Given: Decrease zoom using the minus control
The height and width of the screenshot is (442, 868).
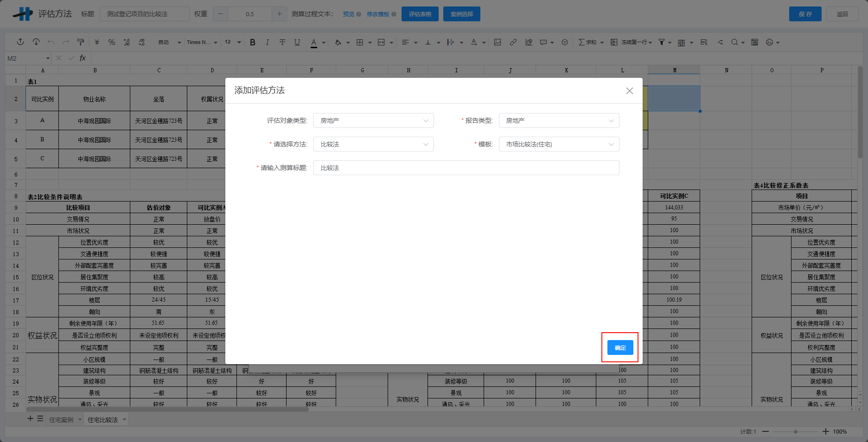Looking at the screenshot, I should (766, 431).
